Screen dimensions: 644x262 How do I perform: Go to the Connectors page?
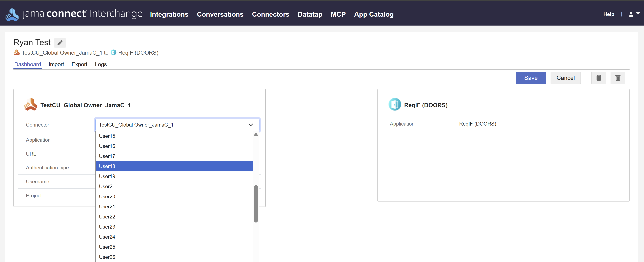(271, 14)
